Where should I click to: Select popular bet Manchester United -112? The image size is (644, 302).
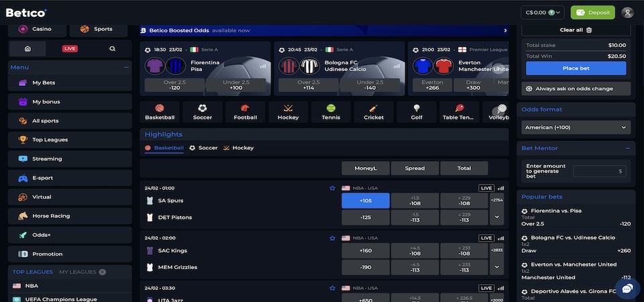pyautogui.click(x=576, y=277)
